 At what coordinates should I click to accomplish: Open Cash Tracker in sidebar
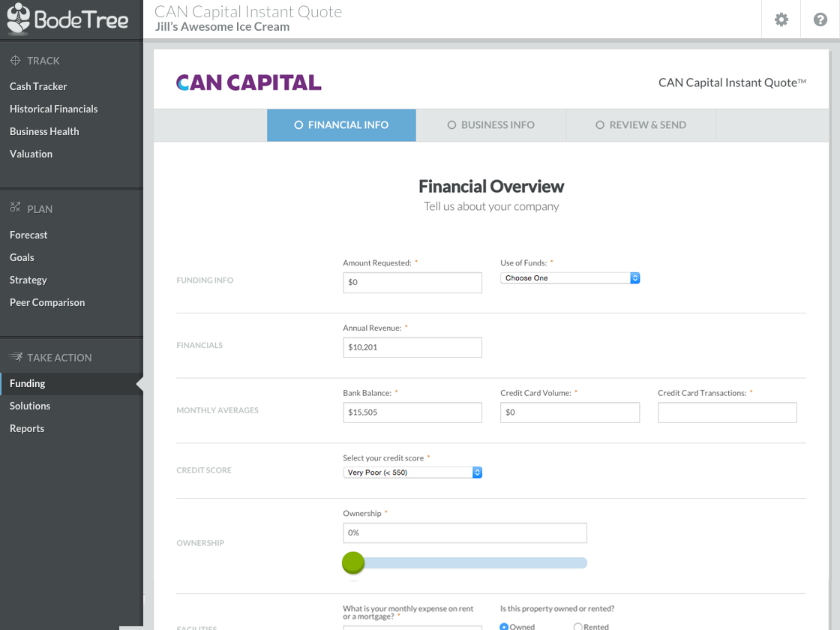pos(38,86)
